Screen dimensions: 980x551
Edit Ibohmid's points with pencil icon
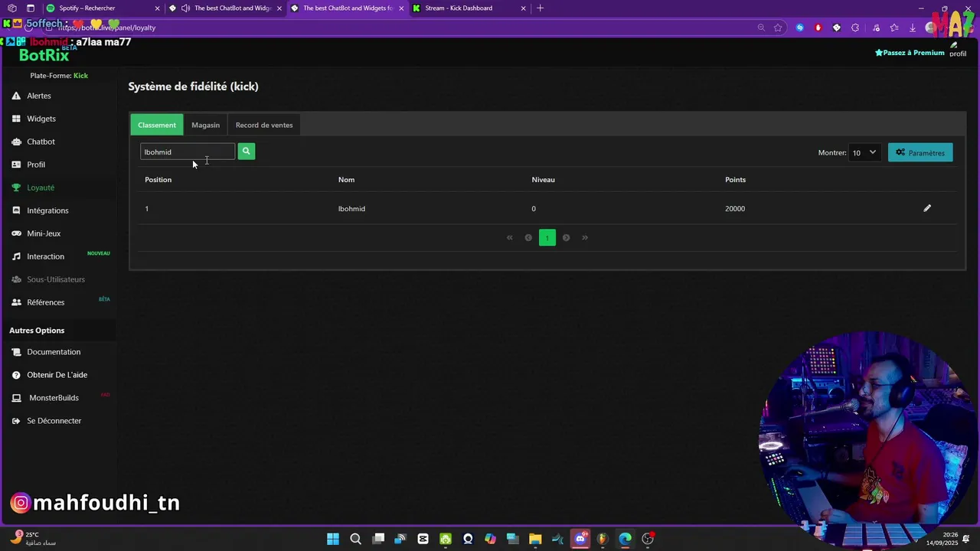pos(927,208)
